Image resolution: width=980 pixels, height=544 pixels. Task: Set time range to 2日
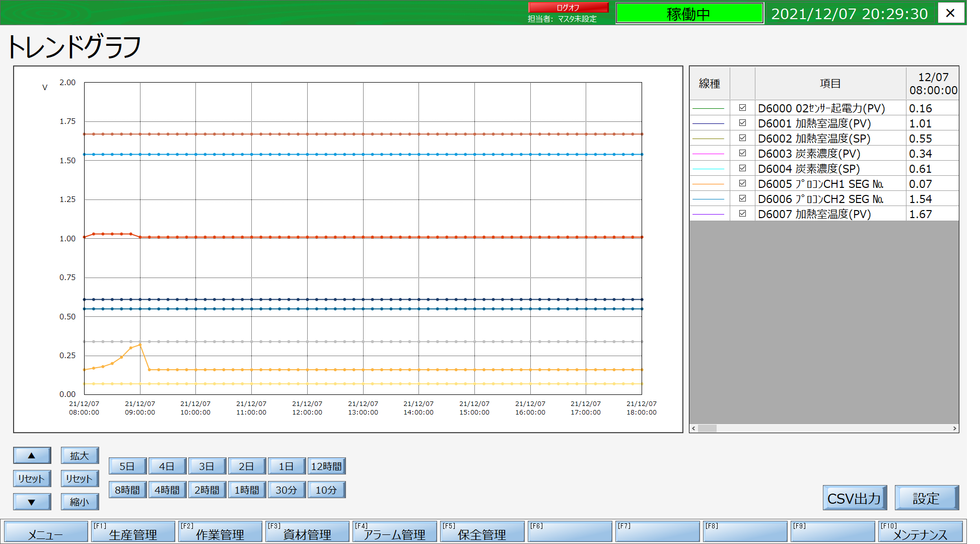[247, 466]
